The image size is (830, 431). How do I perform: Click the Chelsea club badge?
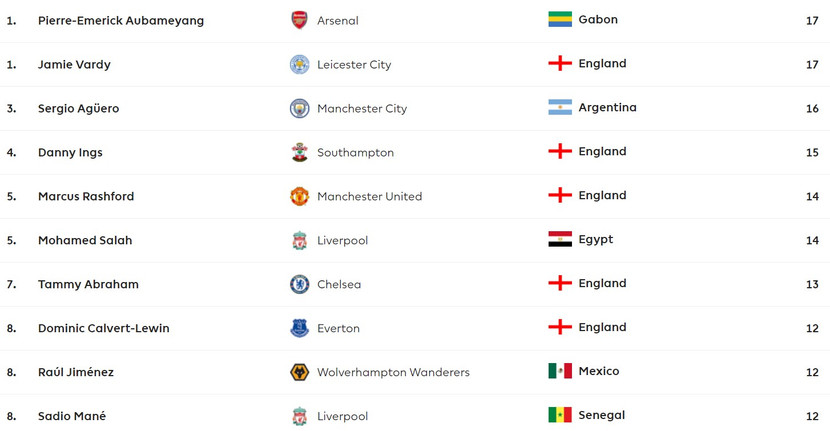tap(299, 284)
